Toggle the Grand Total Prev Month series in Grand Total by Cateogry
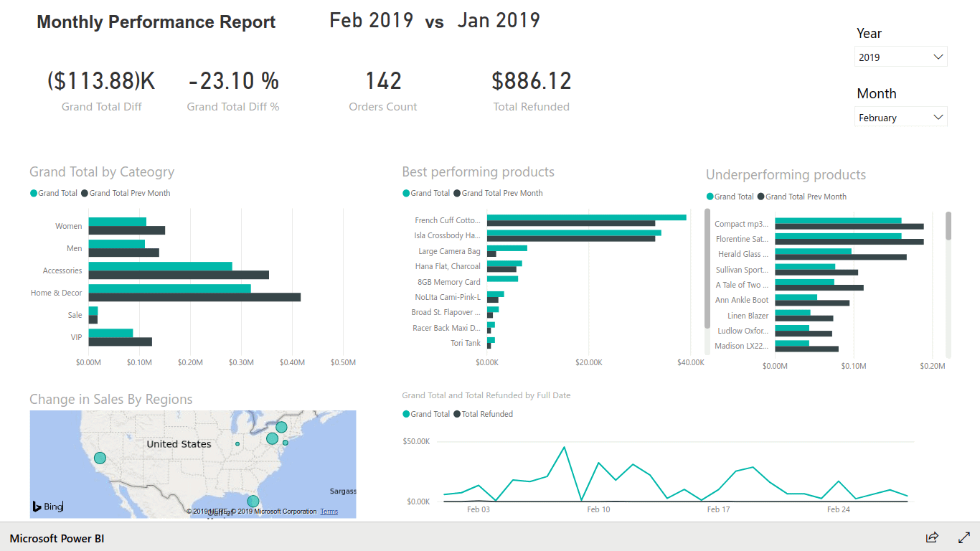The height and width of the screenshot is (551, 980). pos(85,192)
